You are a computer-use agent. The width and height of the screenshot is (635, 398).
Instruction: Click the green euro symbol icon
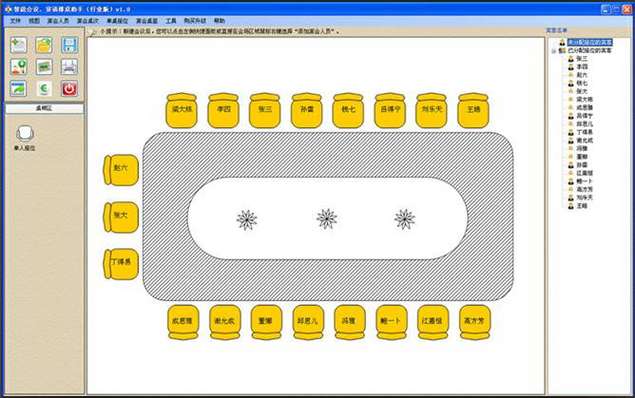44,89
